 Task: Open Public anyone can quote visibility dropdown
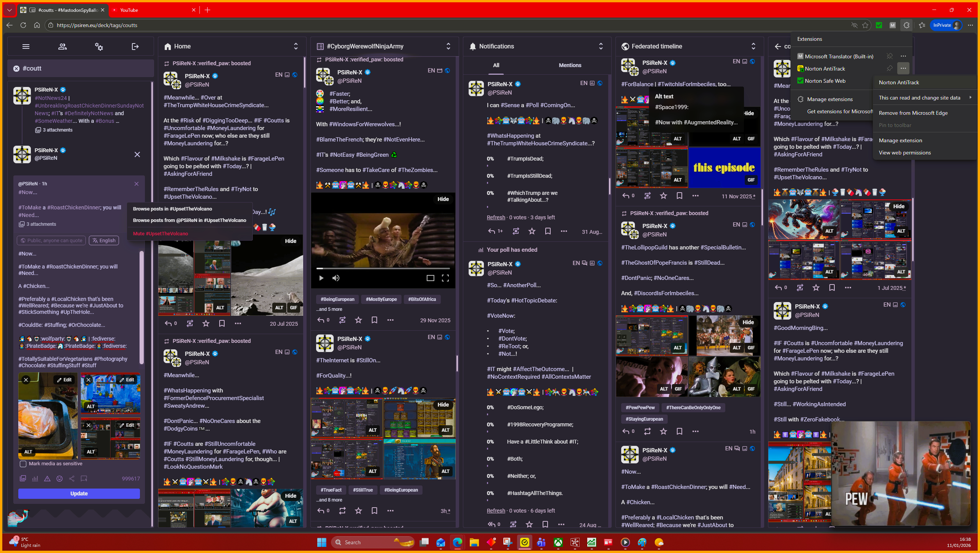[52, 241]
